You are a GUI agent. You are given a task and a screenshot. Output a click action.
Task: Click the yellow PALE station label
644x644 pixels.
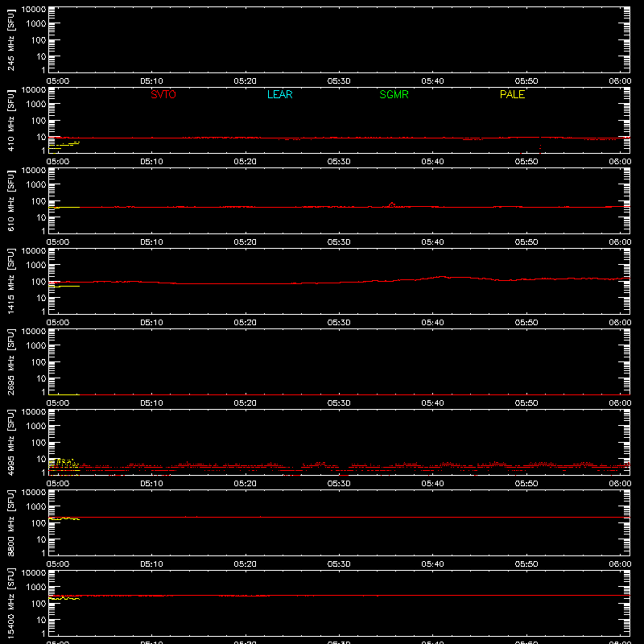[512, 94]
